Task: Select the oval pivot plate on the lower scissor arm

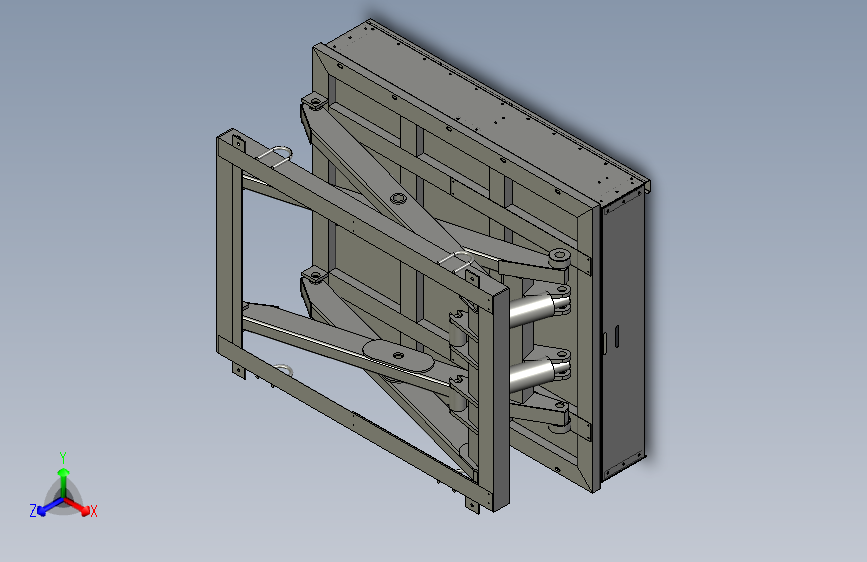Action: tap(398, 357)
